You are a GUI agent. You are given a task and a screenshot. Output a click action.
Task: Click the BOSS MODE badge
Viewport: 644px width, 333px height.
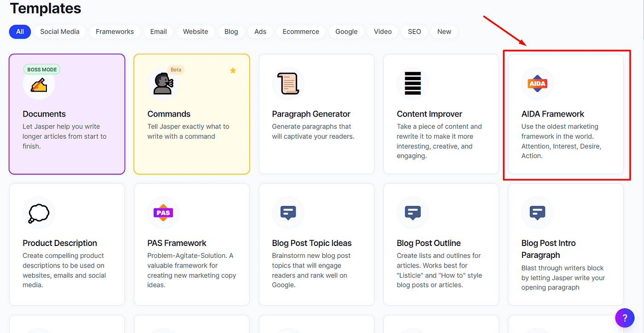(42, 70)
